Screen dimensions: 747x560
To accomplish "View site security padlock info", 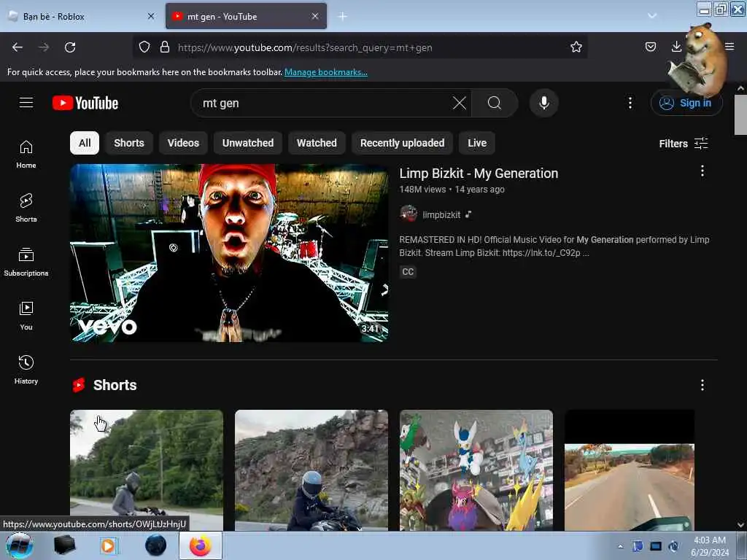I will tap(165, 47).
